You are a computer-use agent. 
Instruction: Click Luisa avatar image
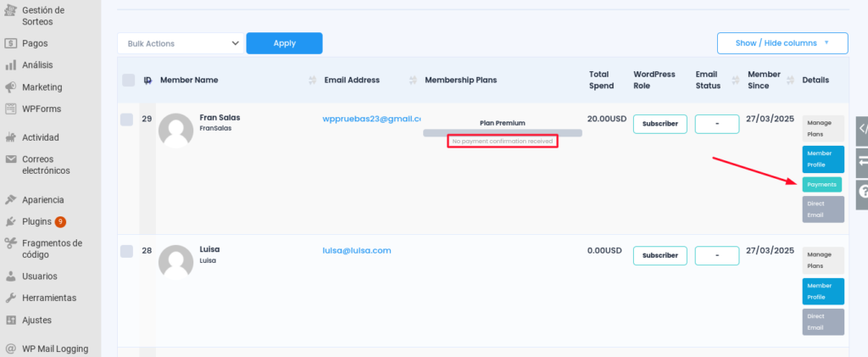point(176,262)
